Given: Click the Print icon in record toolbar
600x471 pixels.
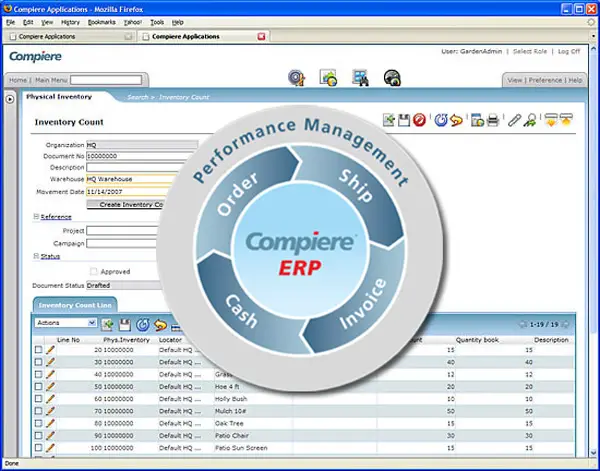Looking at the screenshot, I should click(492, 121).
